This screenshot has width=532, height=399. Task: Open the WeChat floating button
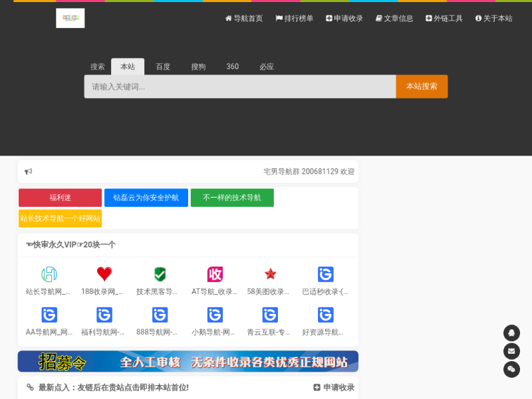(511, 369)
